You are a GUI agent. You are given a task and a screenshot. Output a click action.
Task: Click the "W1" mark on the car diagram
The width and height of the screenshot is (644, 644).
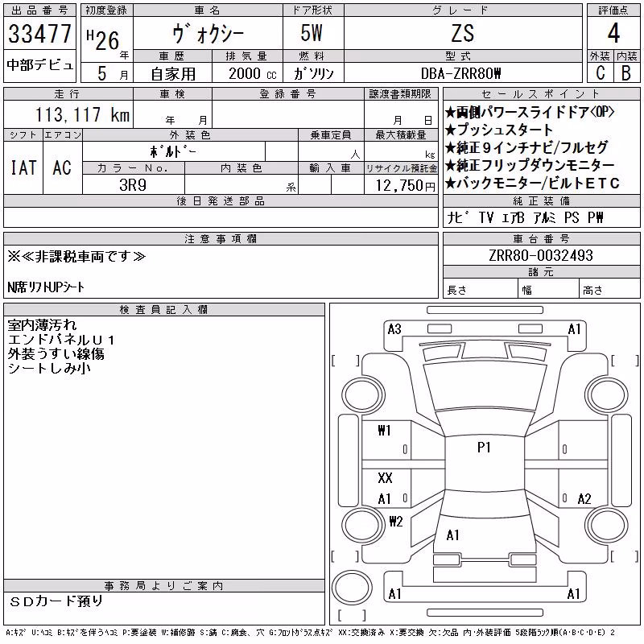tap(385, 431)
